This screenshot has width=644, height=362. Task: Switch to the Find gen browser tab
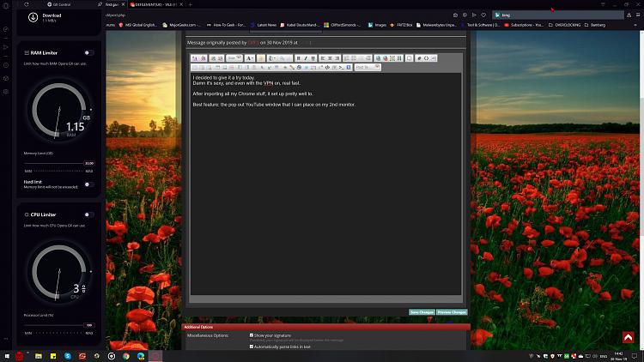[113, 4]
